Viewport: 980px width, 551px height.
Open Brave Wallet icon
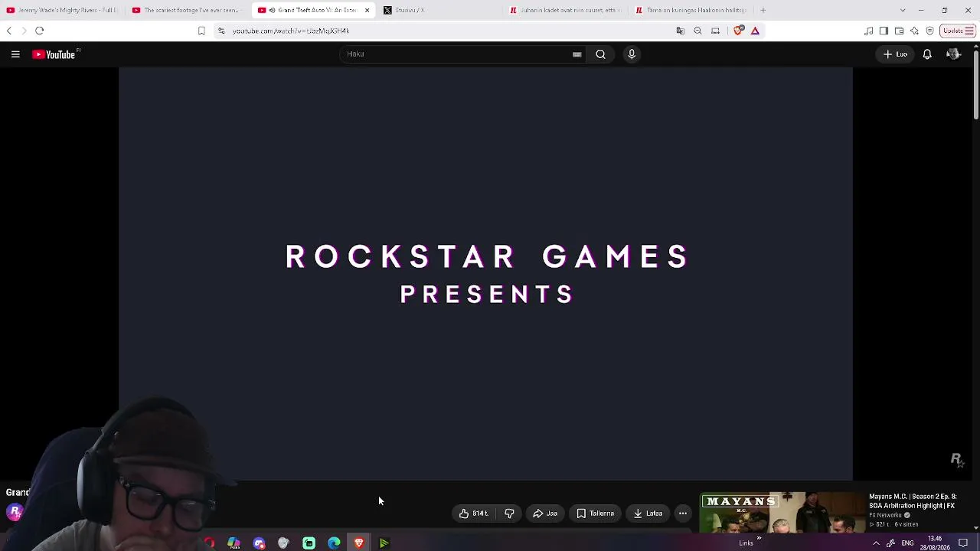(x=899, y=31)
